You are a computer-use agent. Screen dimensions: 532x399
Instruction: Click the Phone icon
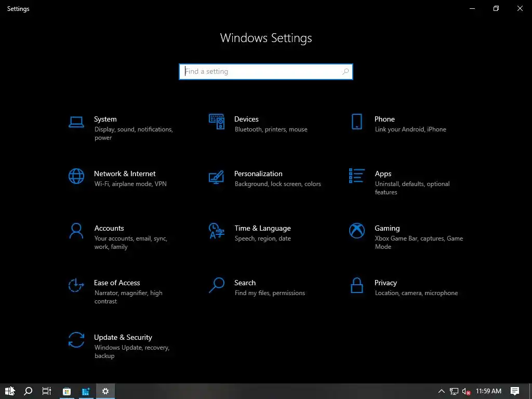pos(356,122)
